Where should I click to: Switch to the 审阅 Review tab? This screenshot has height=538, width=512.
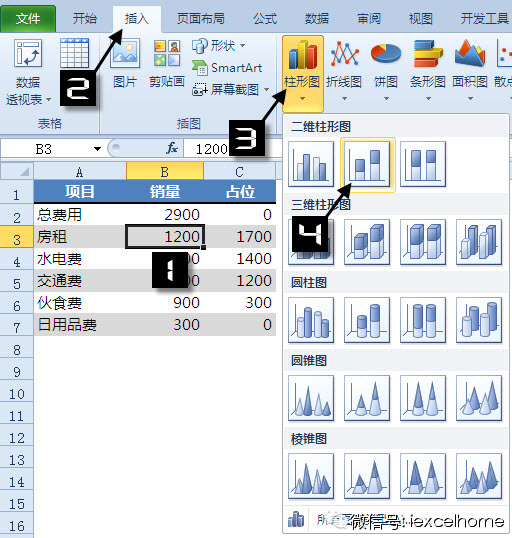click(369, 19)
